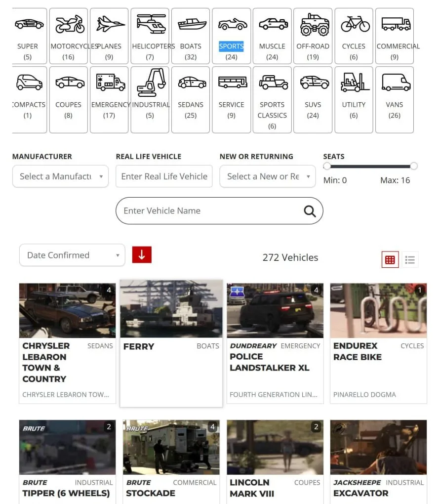The height and width of the screenshot is (504, 439).
Task: Open the STOCKADE title link
Action: pyautogui.click(x=151, y=493)
